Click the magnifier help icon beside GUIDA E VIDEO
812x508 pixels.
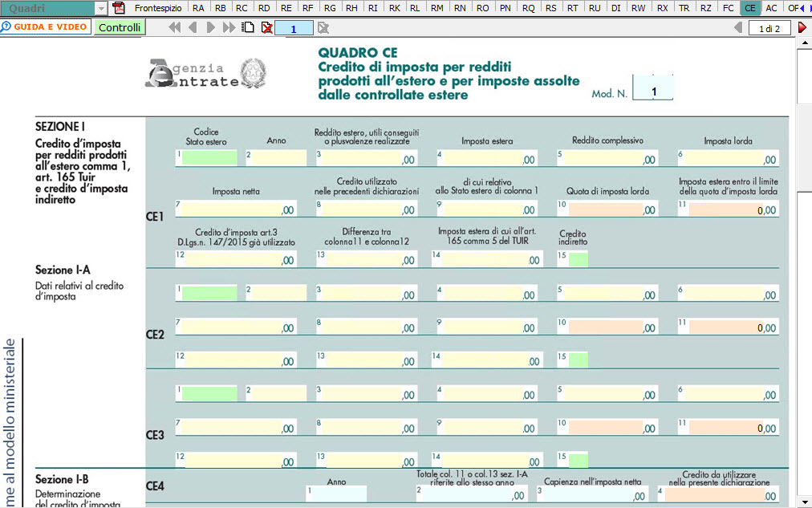coord(6,26)
